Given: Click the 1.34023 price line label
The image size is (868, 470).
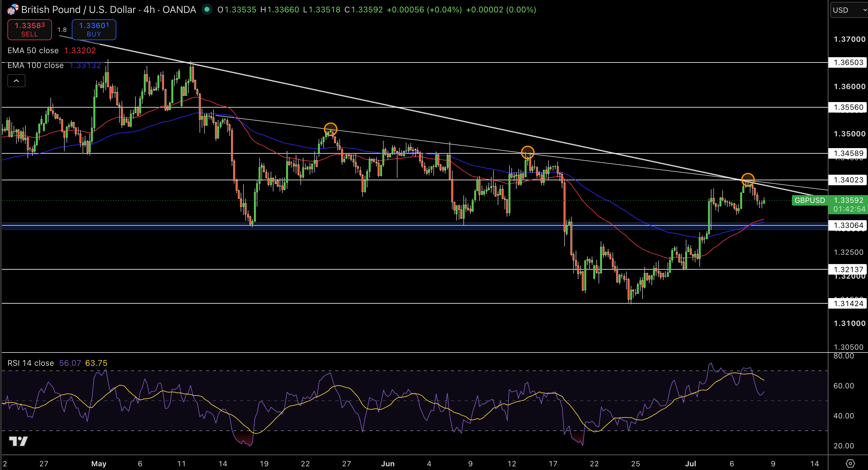Looking at the screenshot, I should (x=848, y=180).
